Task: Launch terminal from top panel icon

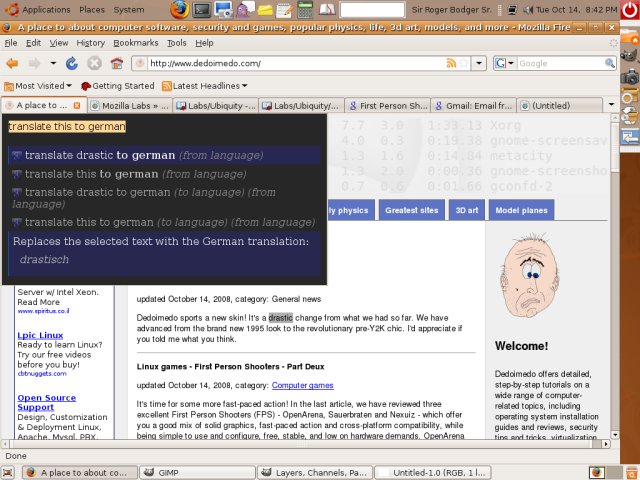Action: [202, 10]
